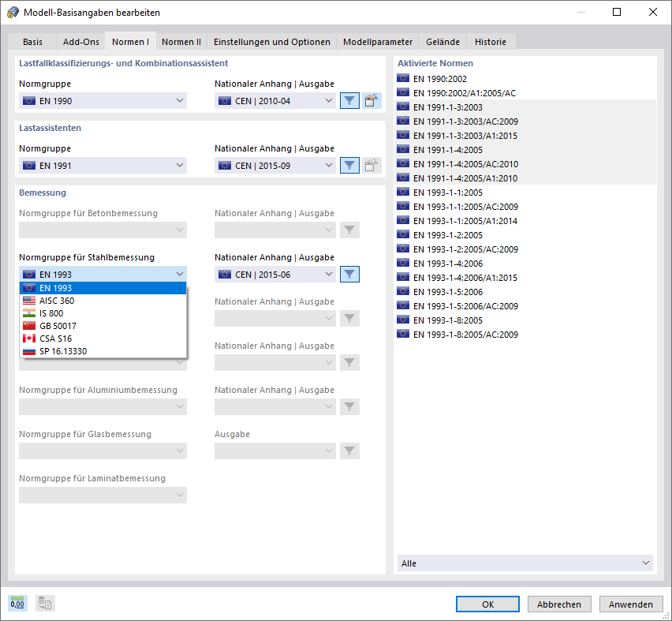This screenshot has height=621, width=672.
Task: Open the CEN | 2010-04 annex dropdown
Action: coord(275,101)
